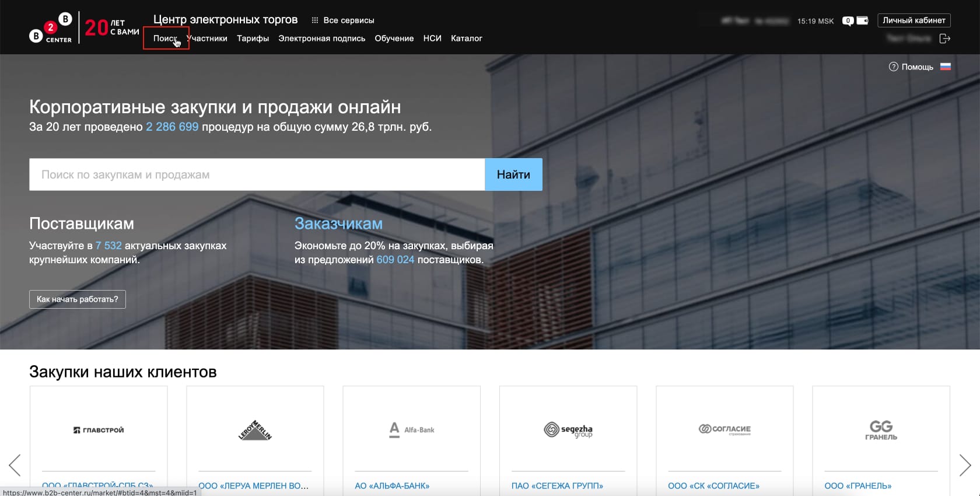Click the Найти search button
980x496 pixels.
pyautogui.click(x=513, y=174)
